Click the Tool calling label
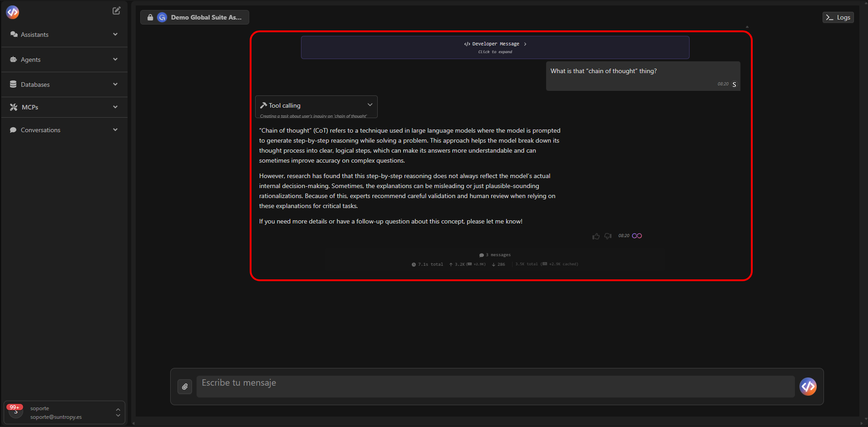868x427 pixels. (x=285, y=105)
